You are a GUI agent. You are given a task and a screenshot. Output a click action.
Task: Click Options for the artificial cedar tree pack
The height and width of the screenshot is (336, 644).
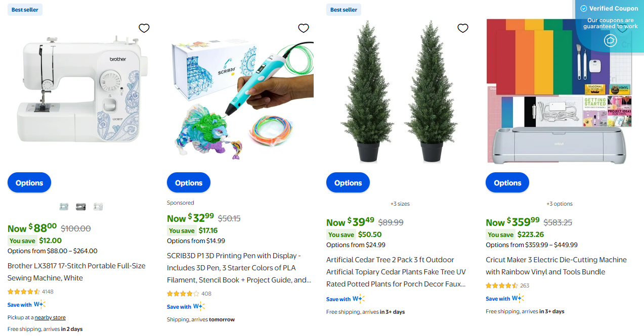pos(348,182)
